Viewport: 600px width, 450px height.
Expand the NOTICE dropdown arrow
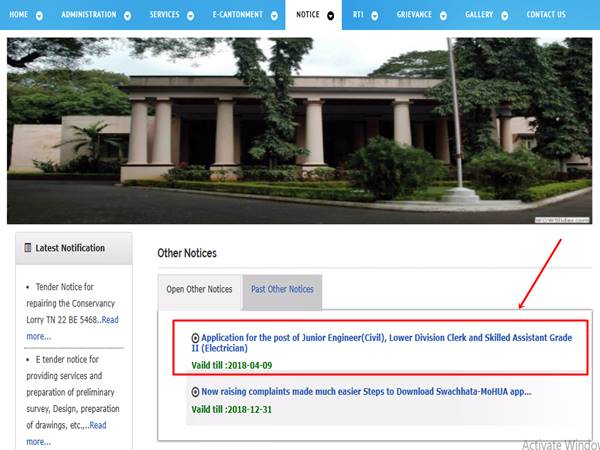pos(331,16)
